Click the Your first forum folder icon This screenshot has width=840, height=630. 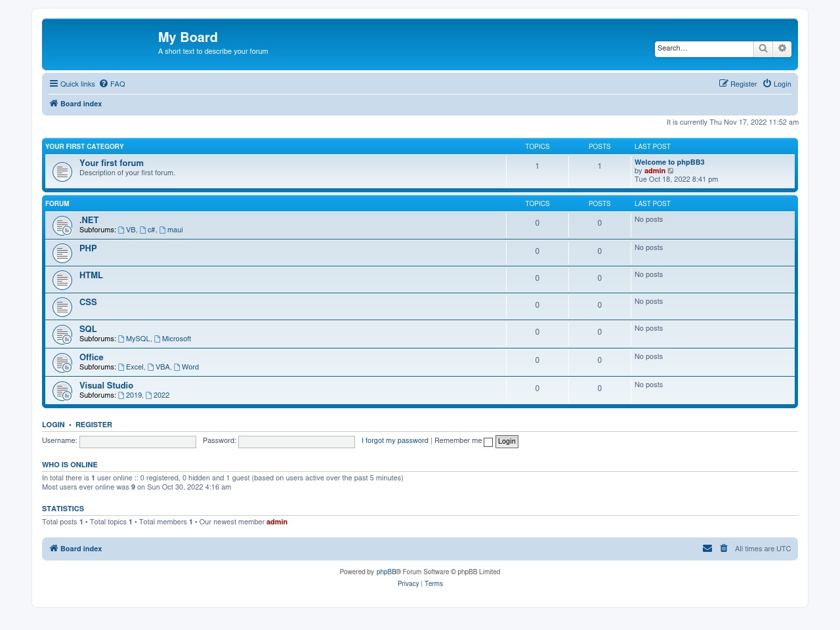pos(62,172)
